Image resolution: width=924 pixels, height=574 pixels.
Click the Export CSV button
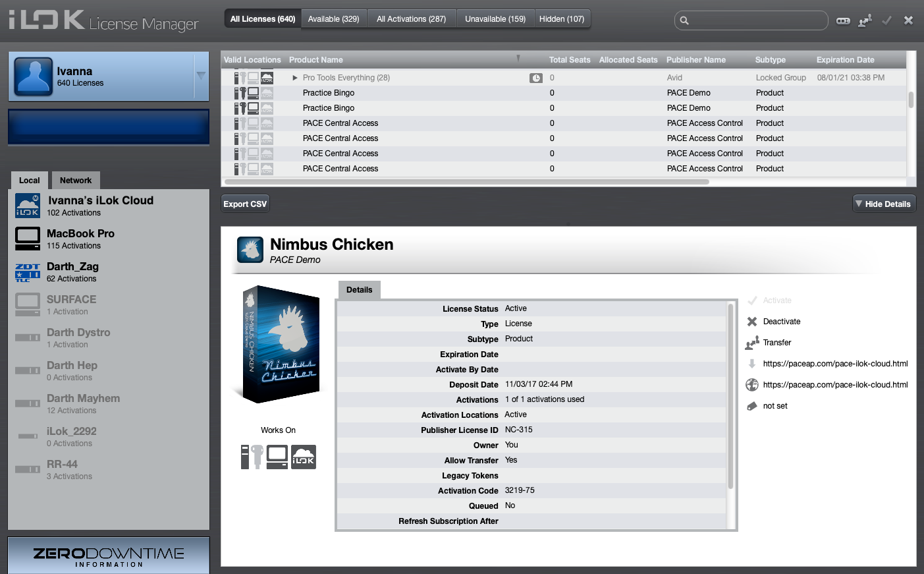coord(245,204)
